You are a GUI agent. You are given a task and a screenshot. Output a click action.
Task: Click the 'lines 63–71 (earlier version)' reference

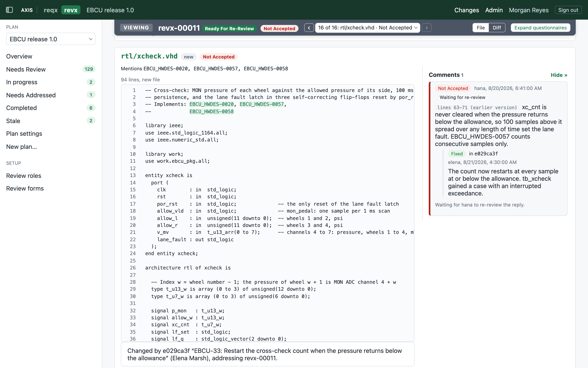(477, 108)
